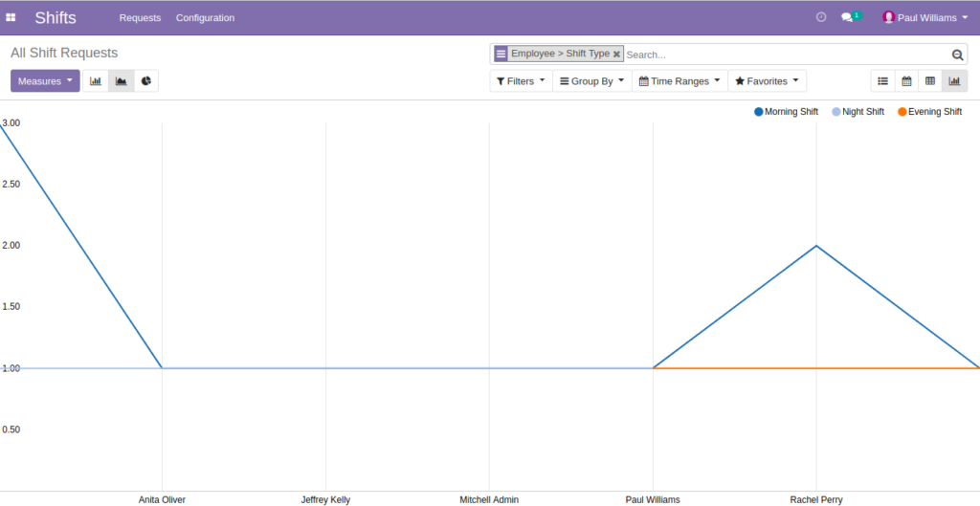Open the conversations message icon
980x506 pixels.
click(847, 17)
